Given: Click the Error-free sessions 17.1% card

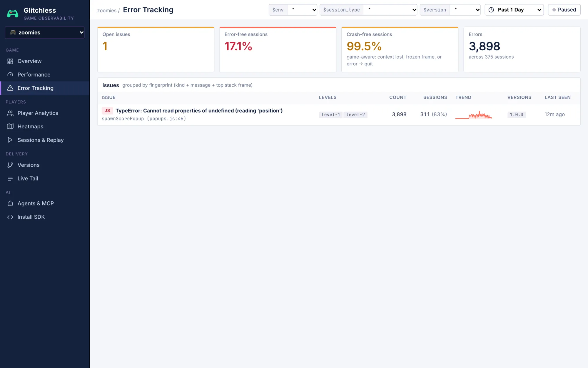Looking at the screenshot, I should pyautogui.click(x=278, y=49).
